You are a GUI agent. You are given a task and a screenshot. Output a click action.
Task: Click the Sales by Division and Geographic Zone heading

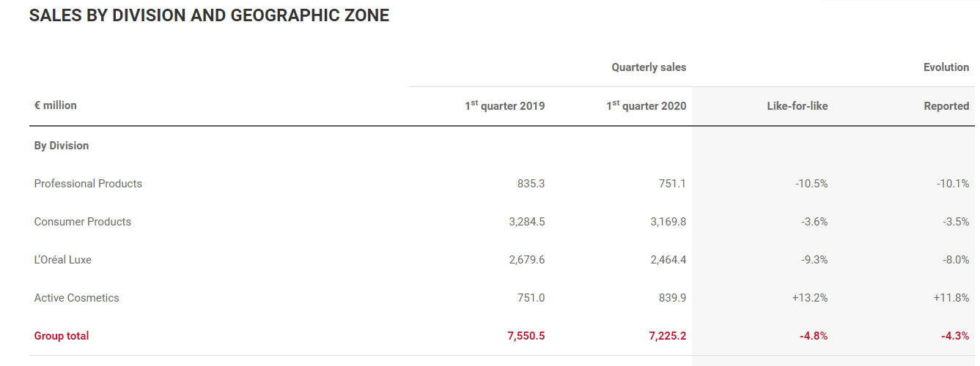pyautogui.click(x=209, y=15)
